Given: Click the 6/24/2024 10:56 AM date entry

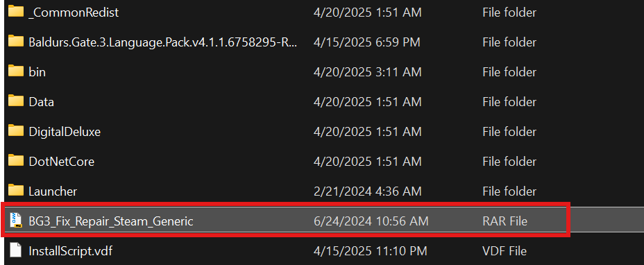Looking at the screenshot, I should (371, 221).
